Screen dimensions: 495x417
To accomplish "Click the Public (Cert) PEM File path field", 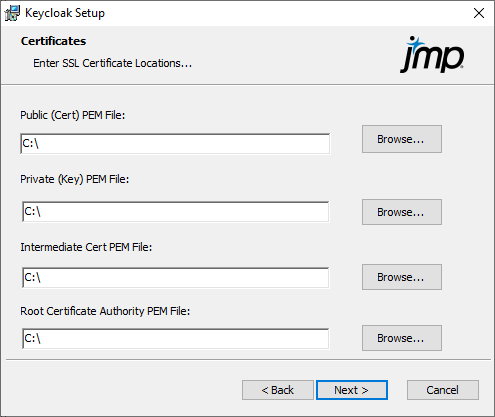I will tap(175, 144).
